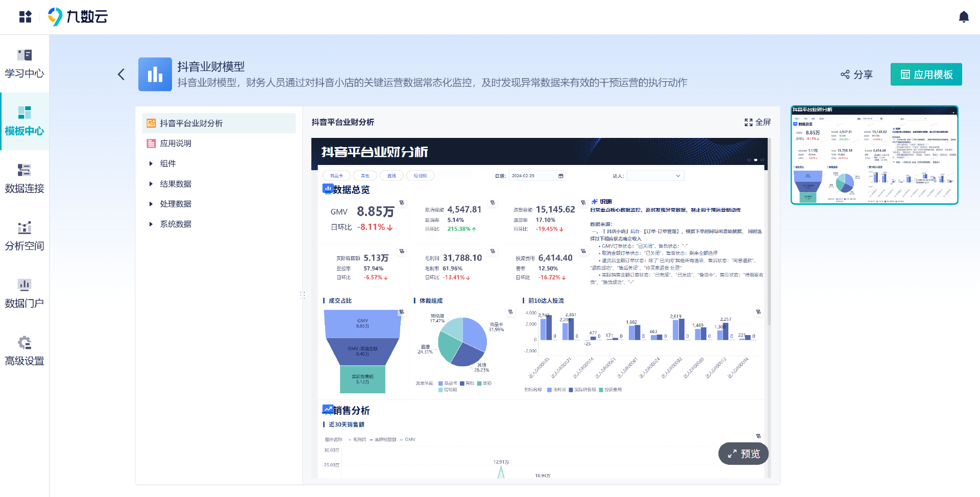980x497 pixels.
Task: Enable the 直播 filter
Action: click(391, 175)
